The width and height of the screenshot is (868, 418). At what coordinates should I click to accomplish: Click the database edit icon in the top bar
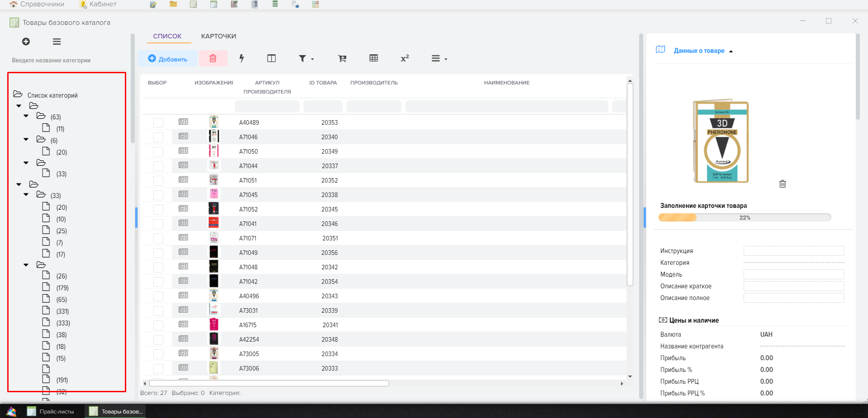tap(153, 5)
